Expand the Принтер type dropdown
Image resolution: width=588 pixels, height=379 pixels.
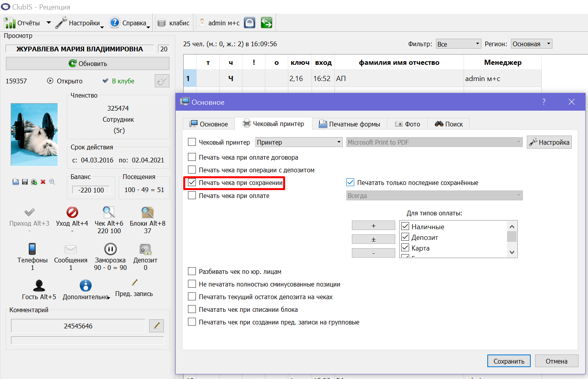click(x=299, y=142)
